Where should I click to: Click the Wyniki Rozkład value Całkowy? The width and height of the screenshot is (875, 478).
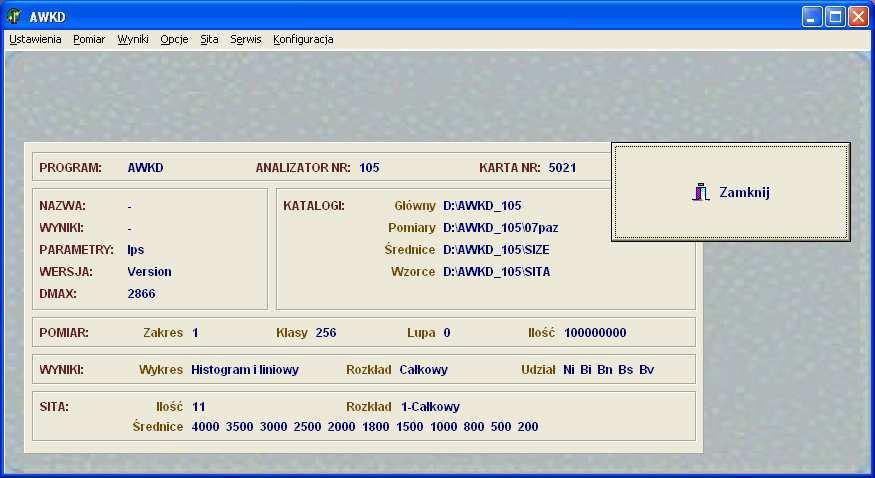pos(424,370)
